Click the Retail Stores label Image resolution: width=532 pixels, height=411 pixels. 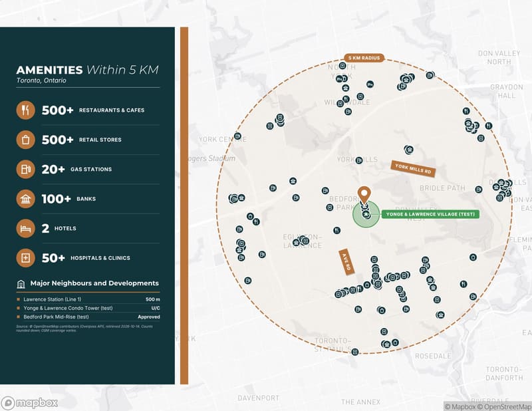[100, 140]
